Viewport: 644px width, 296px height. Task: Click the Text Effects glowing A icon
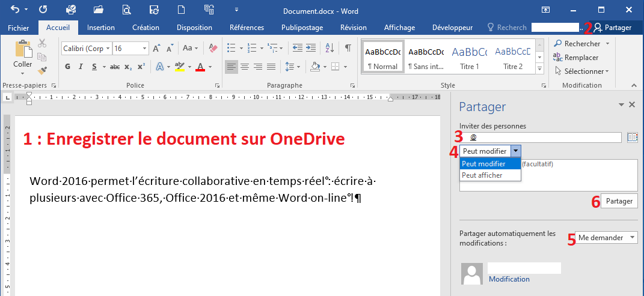point(159,67)
